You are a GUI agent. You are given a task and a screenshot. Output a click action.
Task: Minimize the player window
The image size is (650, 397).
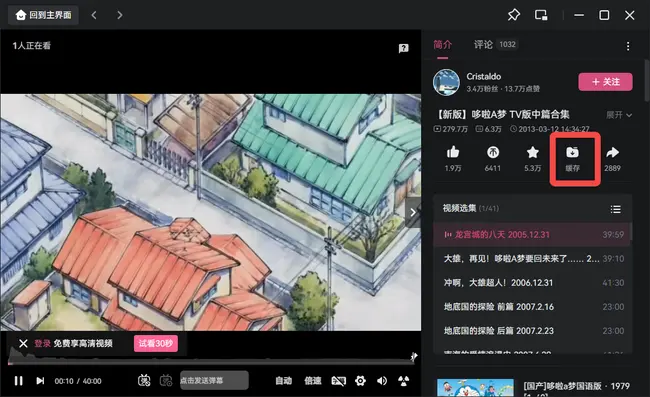click(x=579, y=15)
